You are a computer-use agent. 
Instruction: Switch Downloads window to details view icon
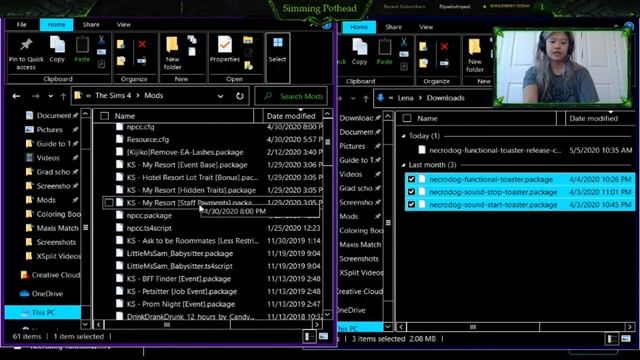[612, 339]
